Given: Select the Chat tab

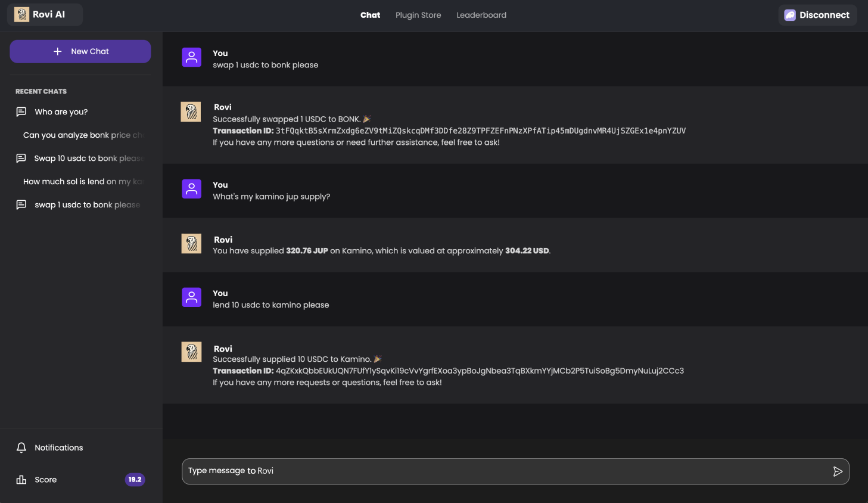Looking at the screenshot, I should click(370, 15).
